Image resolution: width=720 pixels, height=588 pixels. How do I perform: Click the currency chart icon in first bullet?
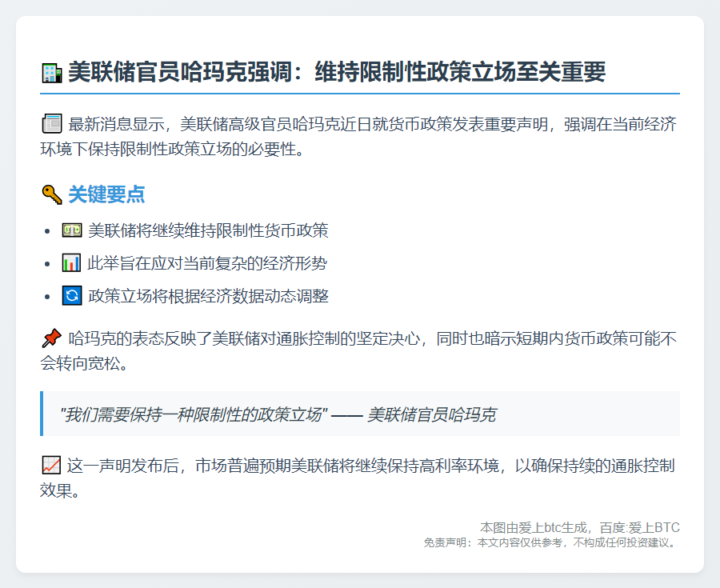pos(70,229)
